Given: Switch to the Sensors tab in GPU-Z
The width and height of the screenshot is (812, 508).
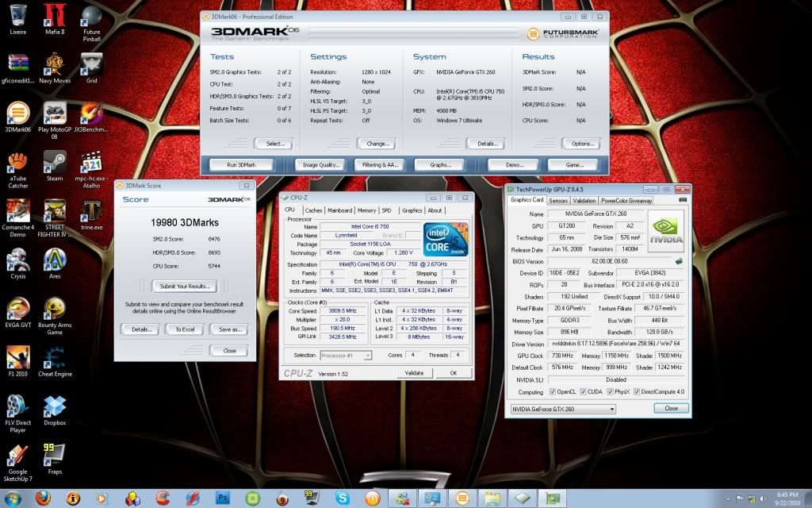Looking at the screenshot, I should 558,201.
